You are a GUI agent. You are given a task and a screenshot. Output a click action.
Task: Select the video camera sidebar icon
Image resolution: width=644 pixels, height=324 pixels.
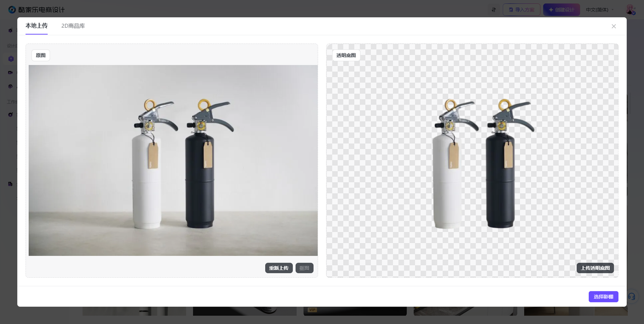[x=11, y=73]
